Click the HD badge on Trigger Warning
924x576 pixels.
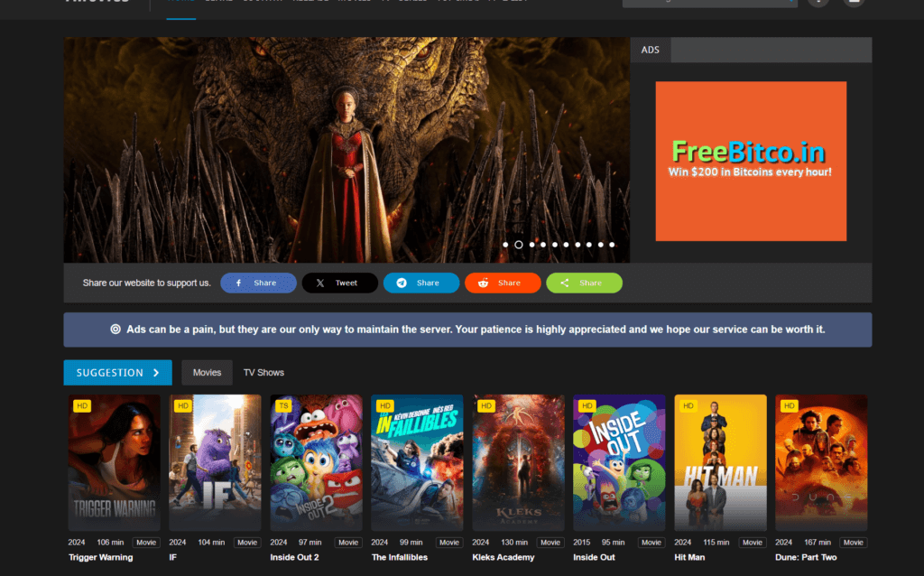(82, 406)
